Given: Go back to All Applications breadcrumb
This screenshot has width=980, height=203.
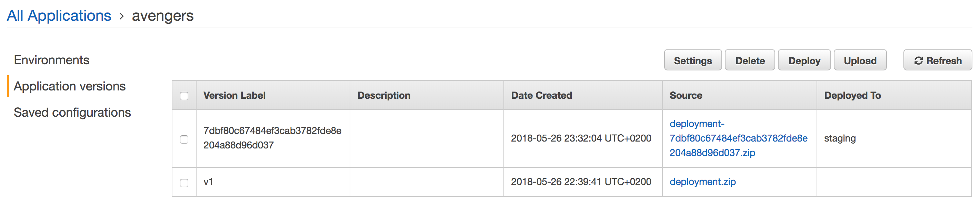Looking at the screenshot, I should (59, 16).
